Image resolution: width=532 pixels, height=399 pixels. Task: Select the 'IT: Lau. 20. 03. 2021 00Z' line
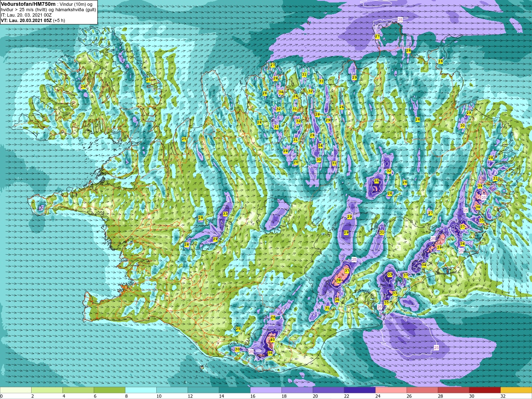pos(26,15)
